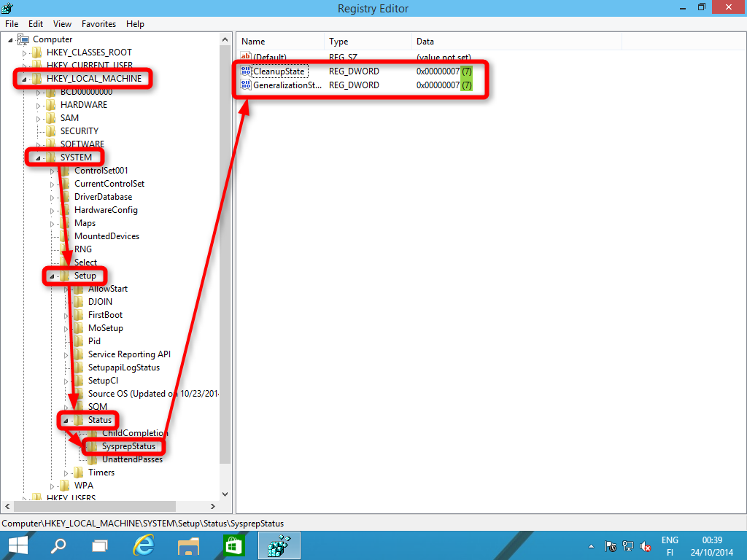Image resolution: width=747 pixels, height=560 pixels.
Task: Select the ChildCompletion key
Action: coord(135,433)
